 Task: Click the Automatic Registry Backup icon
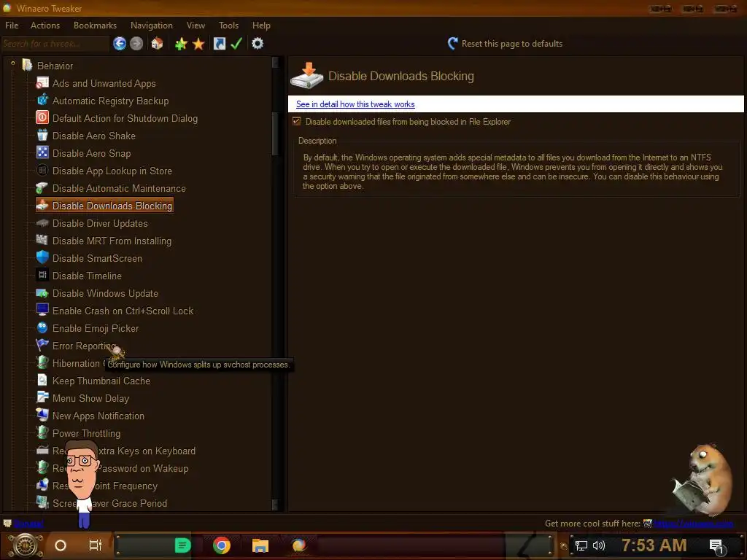click(x=42, y=101)
